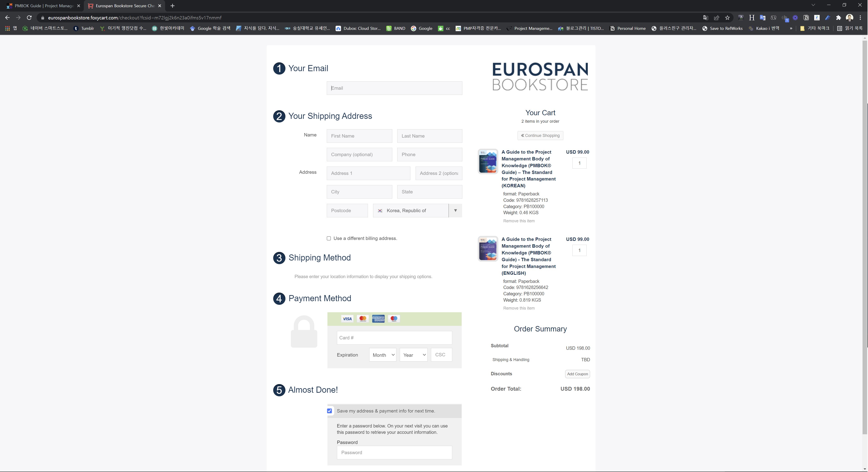Click the bookmark star icon in address bar
This screenshot has width=868, height=472.
click(727, 18)
